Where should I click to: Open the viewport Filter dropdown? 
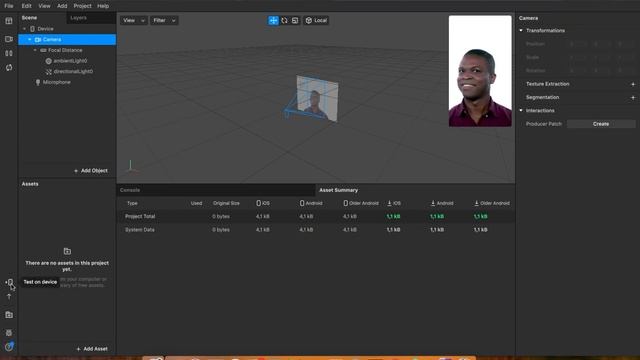coord(164,20)
